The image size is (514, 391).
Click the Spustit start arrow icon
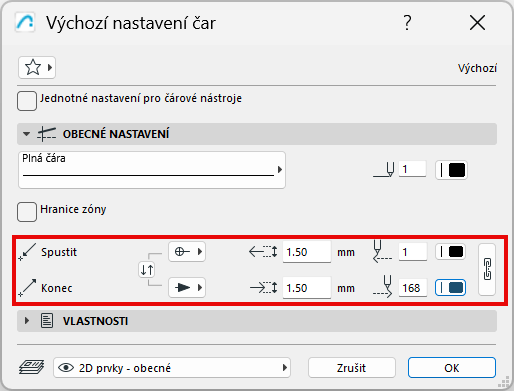(x=27, y=252)
